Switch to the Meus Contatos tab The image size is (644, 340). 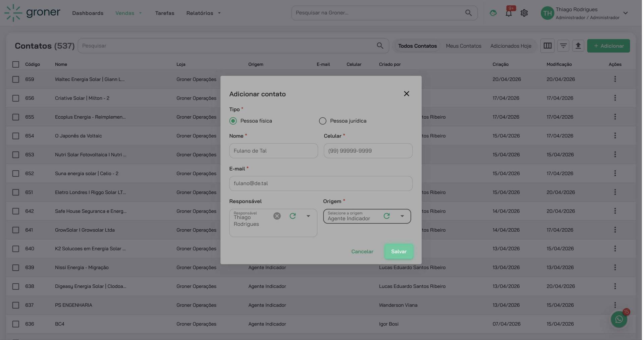tap(463, 46)
